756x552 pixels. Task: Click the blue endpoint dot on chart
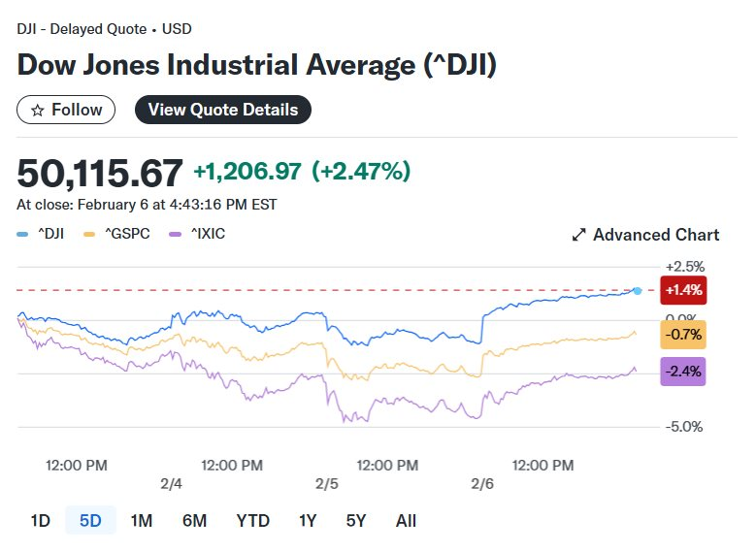point(638,290)
